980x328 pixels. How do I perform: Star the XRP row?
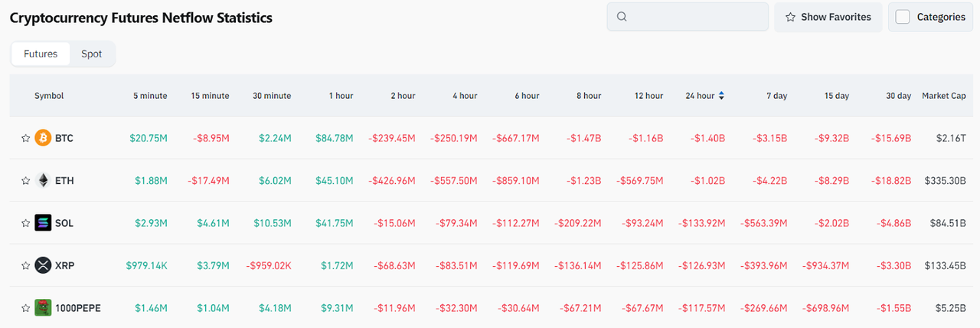pos(25,266)
